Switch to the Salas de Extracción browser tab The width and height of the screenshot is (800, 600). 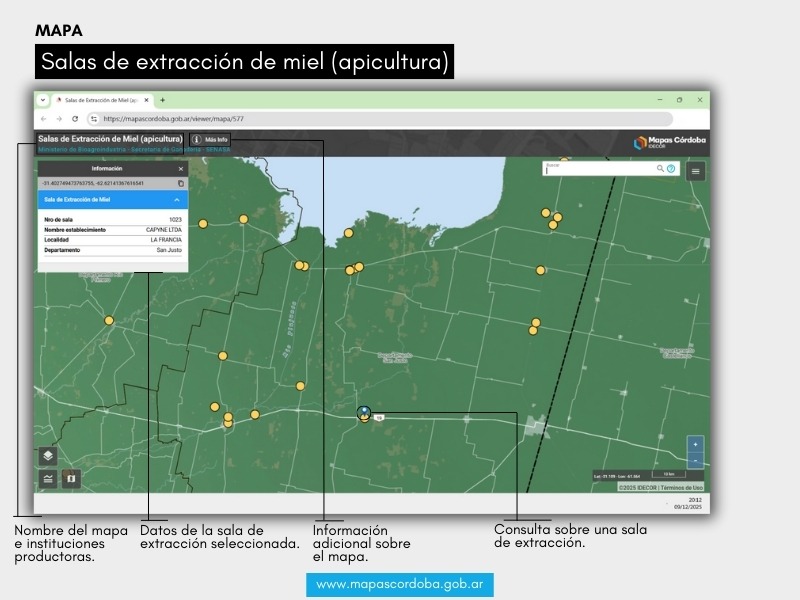(x=100, y=100)
